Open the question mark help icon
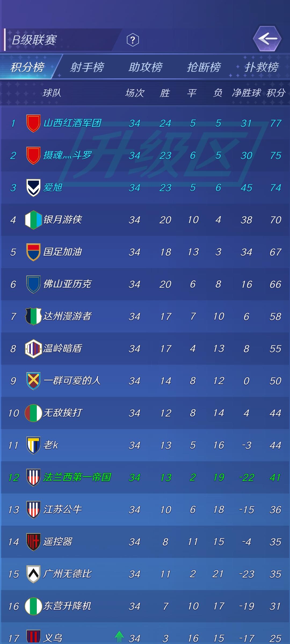The image size is (290, 644). click(x=133, y=40)
